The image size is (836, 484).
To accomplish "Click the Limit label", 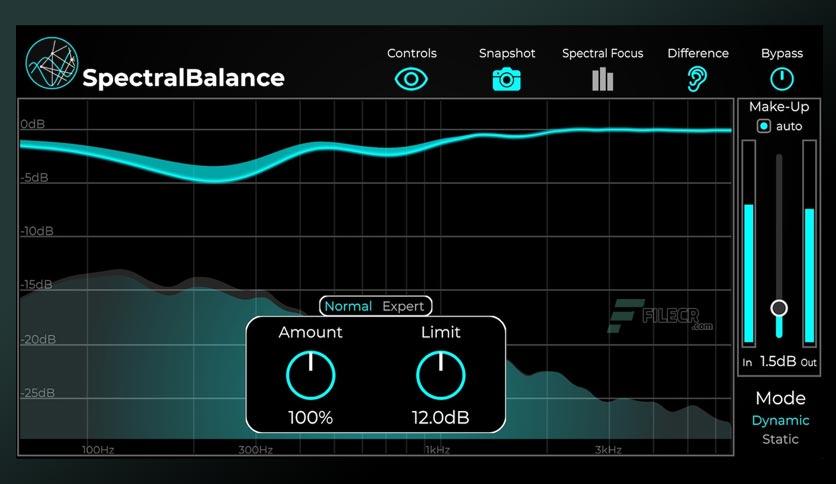I will (440, 332).
